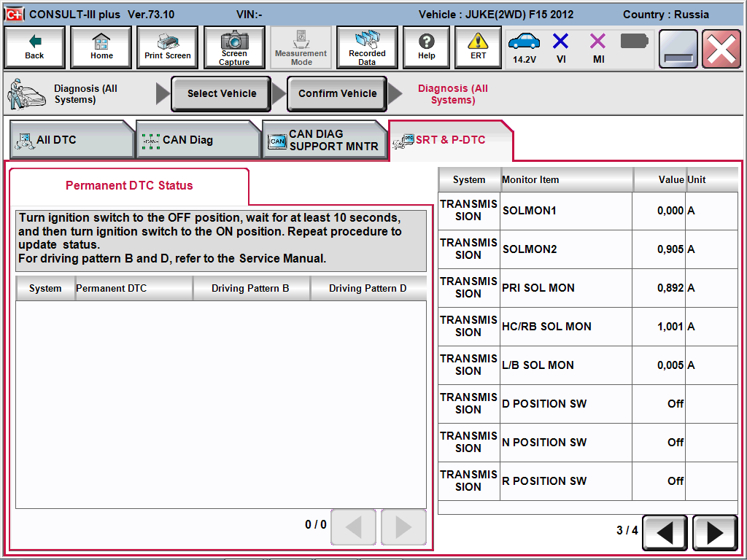Go to next monitor item page

[x=714, y=533]
